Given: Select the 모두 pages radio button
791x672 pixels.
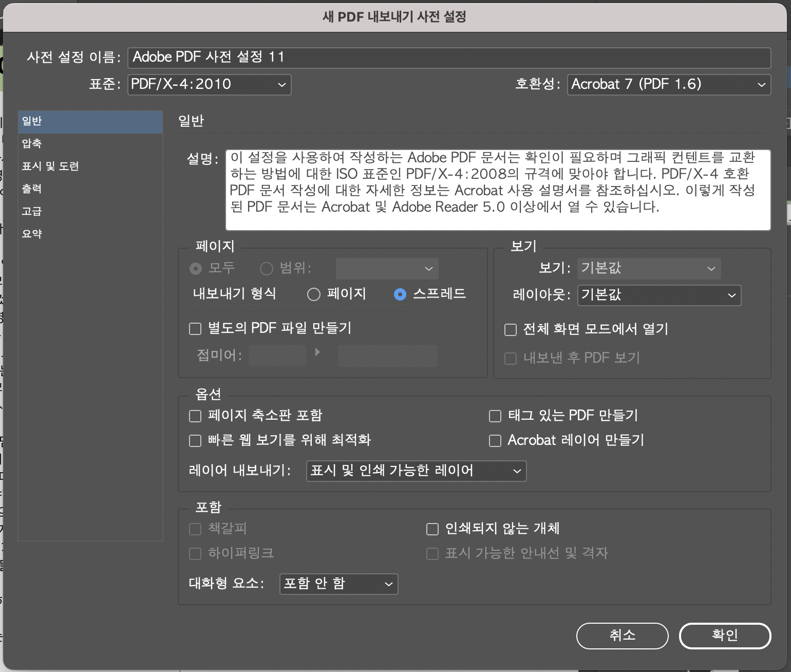Looking at the screenshot, I should click(x=196, y=269).
